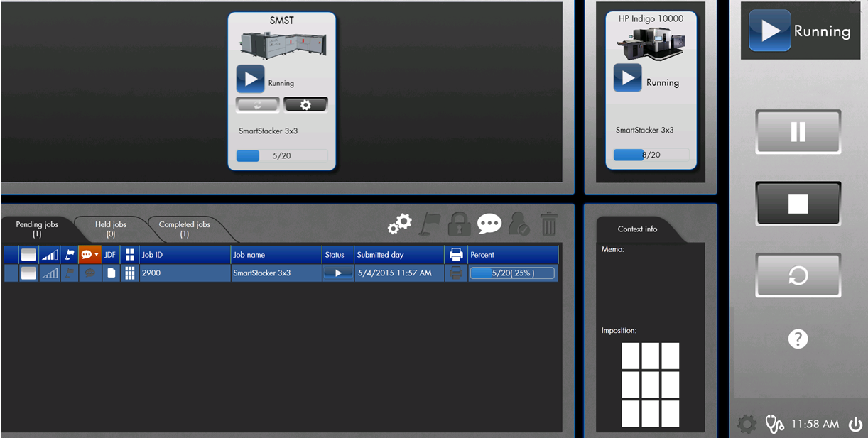The image size is (868, 438).
Task: Open the gear settings on the SMST card
Action: pos(305,104)
